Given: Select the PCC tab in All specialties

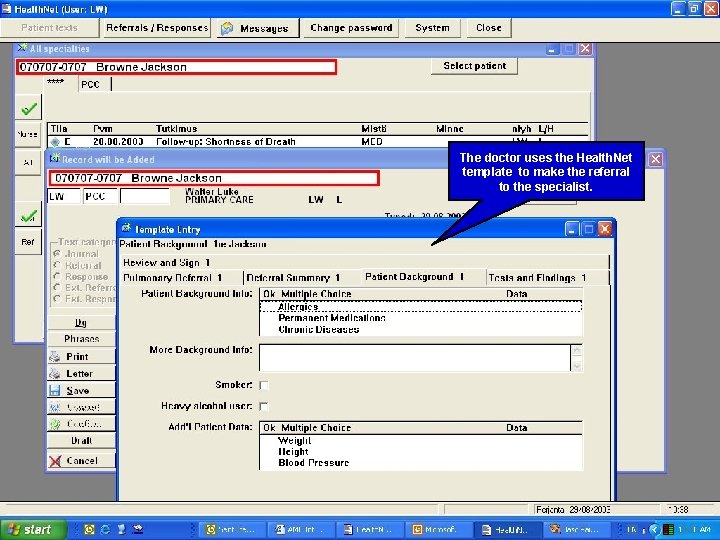Looking at the screenshot, I should [x=93, y=84].
